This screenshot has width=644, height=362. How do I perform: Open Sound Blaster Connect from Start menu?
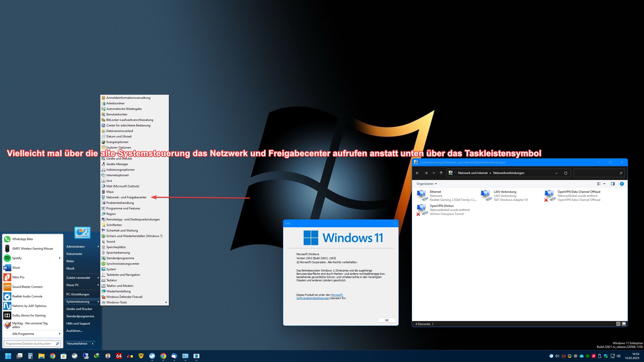point(32,287)
